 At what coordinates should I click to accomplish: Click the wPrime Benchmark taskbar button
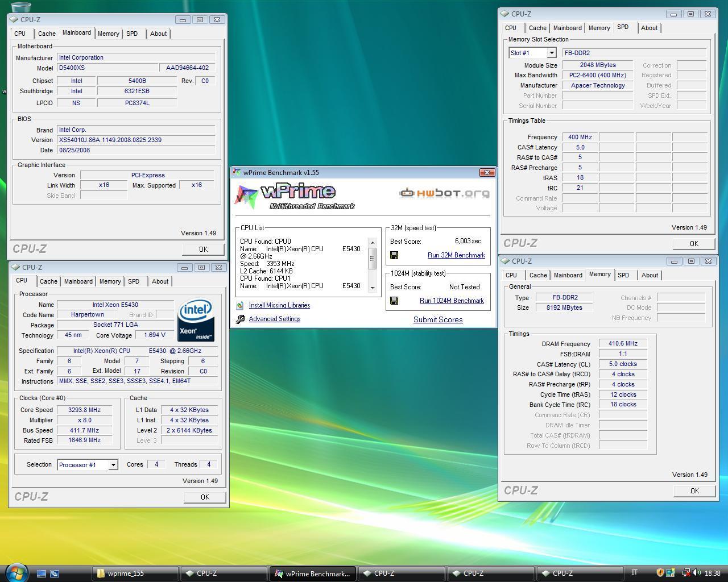coord(313,573)
